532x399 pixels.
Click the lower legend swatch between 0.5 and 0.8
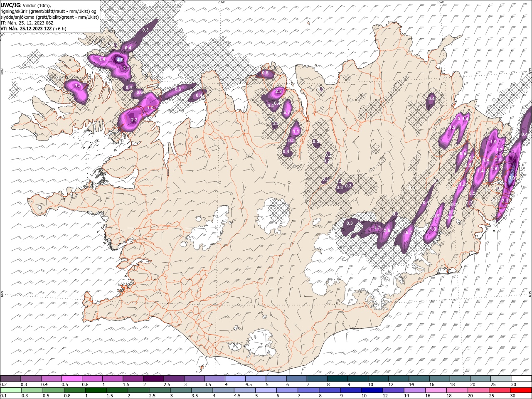[54, 390]
